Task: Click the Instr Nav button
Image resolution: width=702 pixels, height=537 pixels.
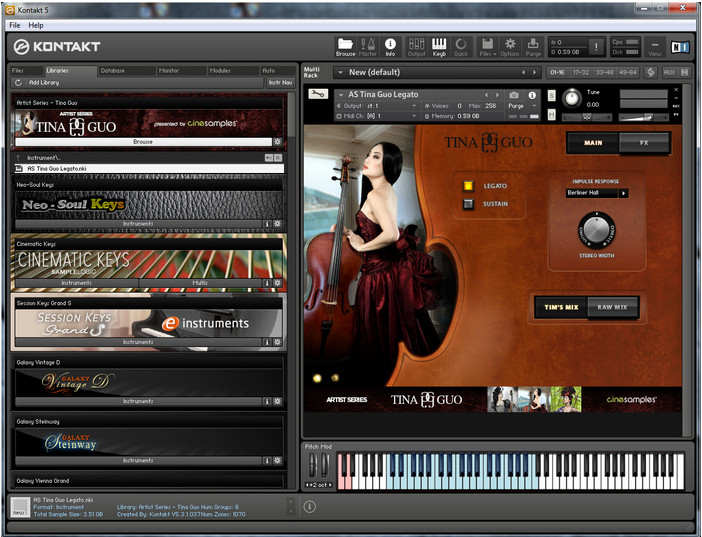Action: (281, 82)
